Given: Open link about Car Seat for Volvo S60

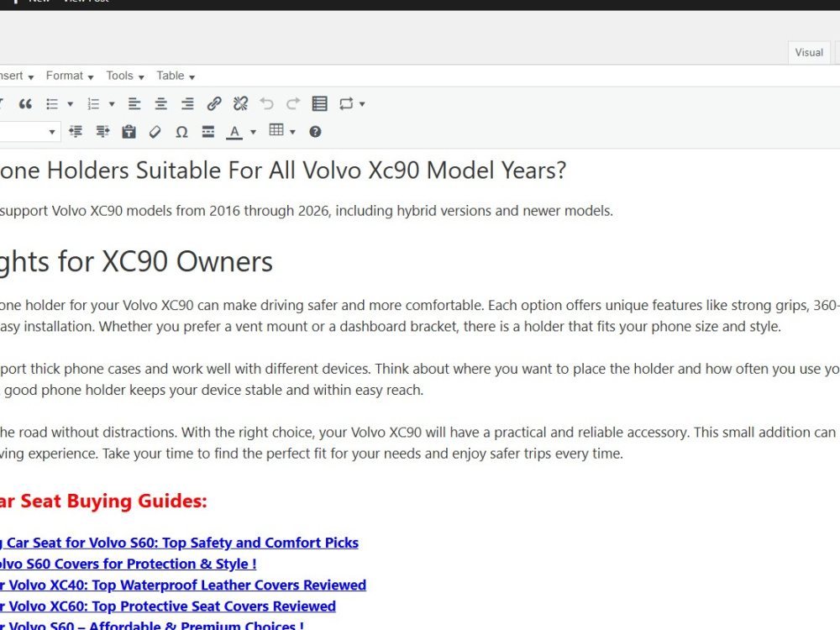Looking at the screenshot, I should click(x=179, y=543).
